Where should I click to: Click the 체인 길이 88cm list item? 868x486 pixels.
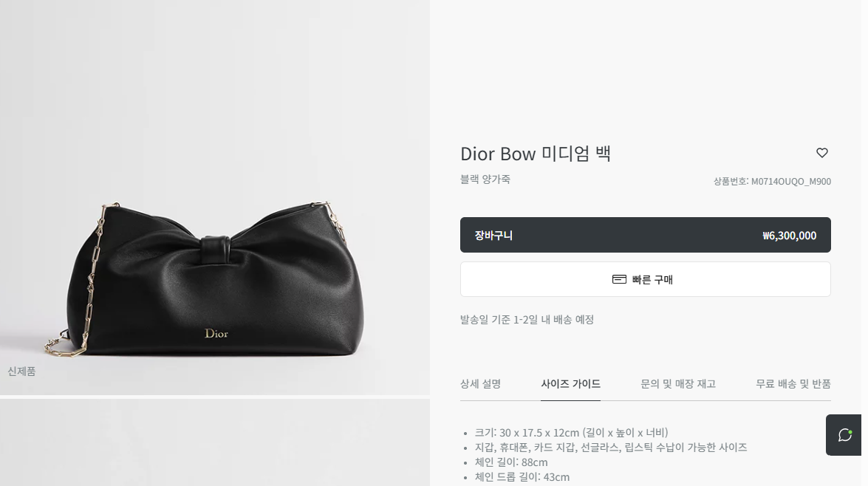(511, 462)
